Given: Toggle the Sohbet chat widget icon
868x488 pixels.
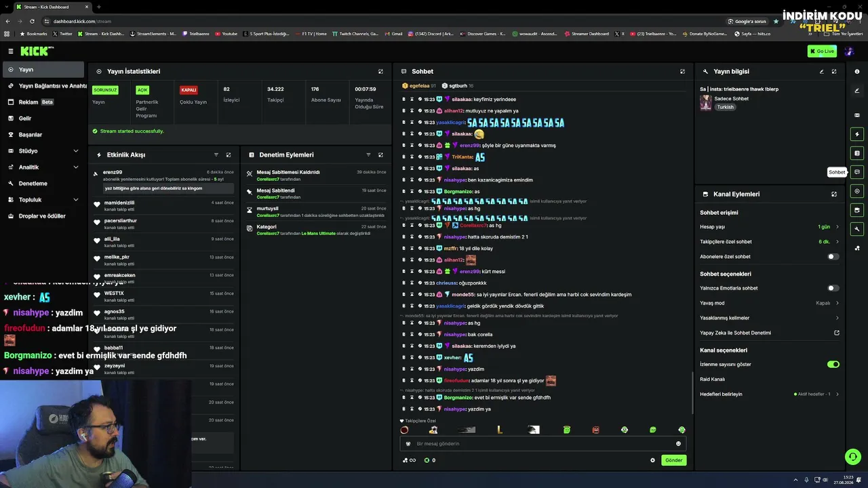Looking at the screenshot, I should click(857, 172).
